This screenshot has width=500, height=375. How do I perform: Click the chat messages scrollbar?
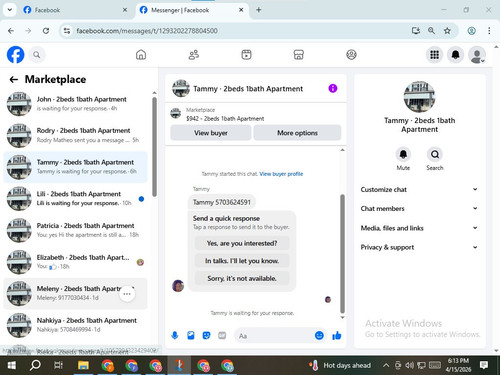click(x=342, y=253)
